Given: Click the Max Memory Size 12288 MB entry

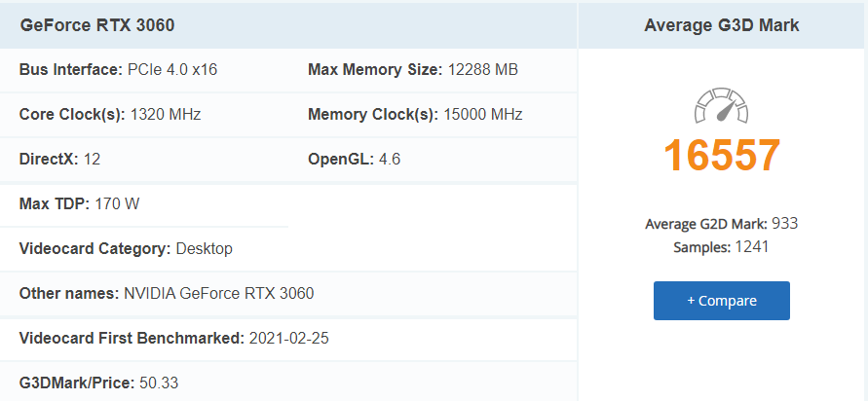Looking at the screenshot, I should tap(413, 70).
